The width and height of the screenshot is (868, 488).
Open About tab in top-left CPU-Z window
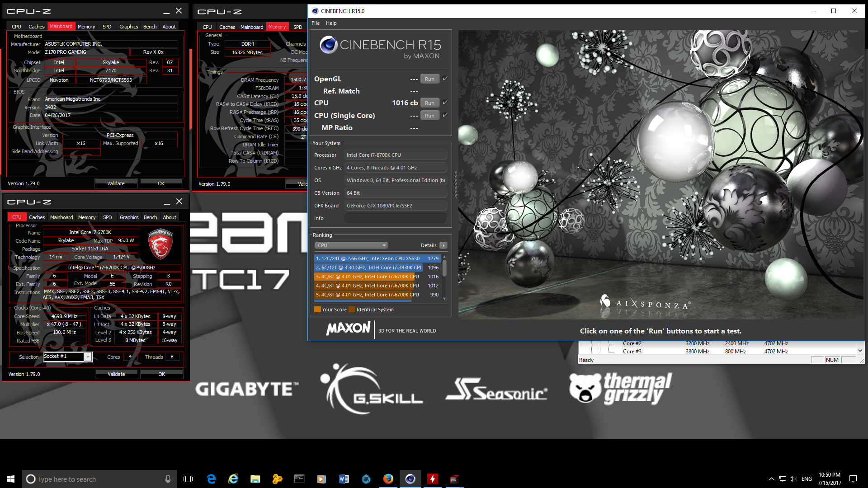(x=170, y=27)
